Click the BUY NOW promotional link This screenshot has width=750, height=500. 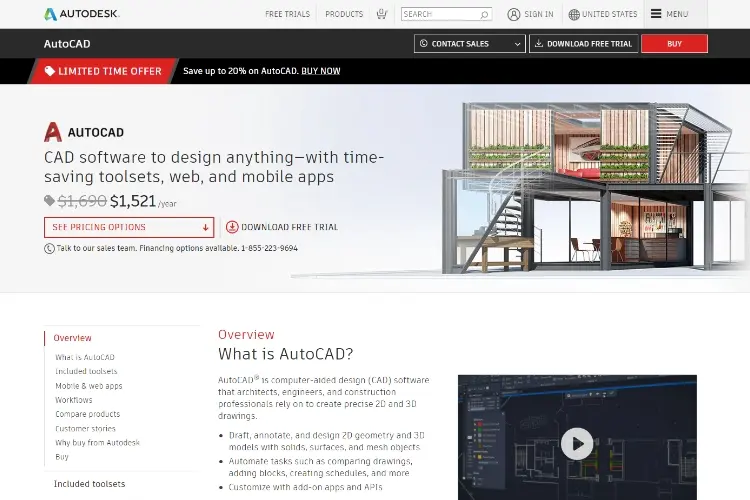click(x=320, y=71)
